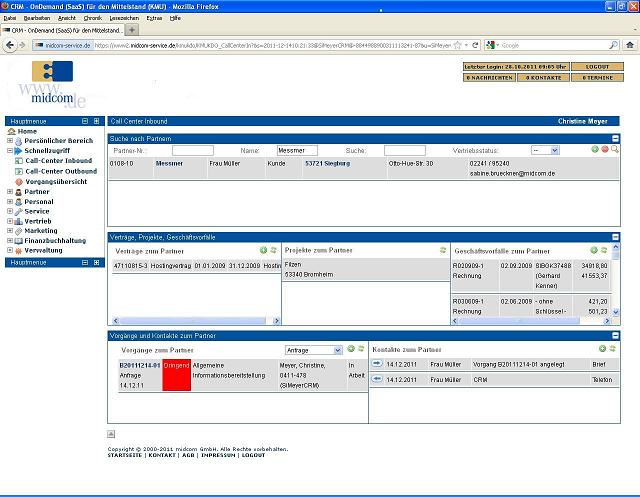Add new entry in Geschäftsvorfälle zum Partner
The height and width of the screenshot is (497, 640).
click(x=594, y=250)
